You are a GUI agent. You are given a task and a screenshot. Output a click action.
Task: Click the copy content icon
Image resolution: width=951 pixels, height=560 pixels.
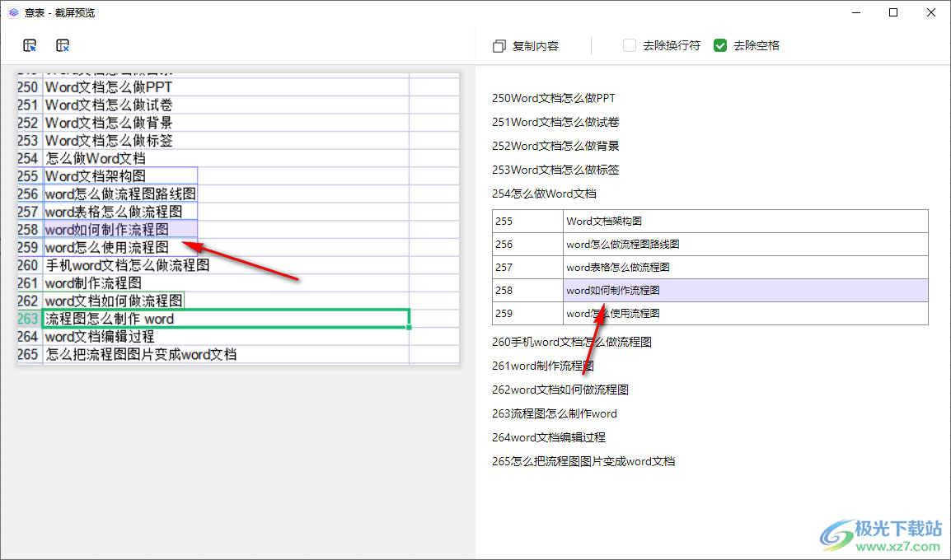click(x=499, y=46)
